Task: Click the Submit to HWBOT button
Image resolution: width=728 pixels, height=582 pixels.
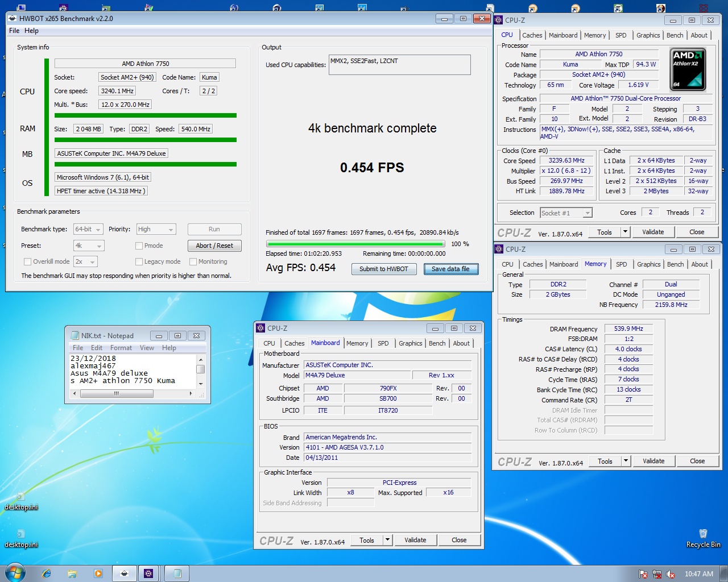Action: [384, 269]
